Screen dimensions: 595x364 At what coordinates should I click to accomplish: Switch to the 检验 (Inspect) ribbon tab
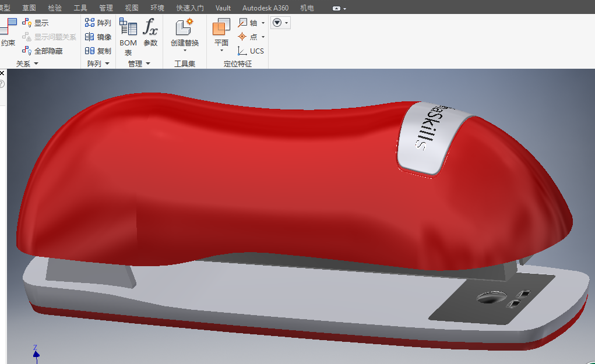[x=55, y=8]
